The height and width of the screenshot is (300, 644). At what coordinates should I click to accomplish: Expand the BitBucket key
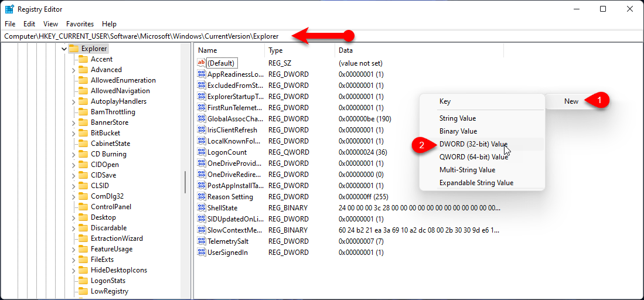[x=73, y=133]
